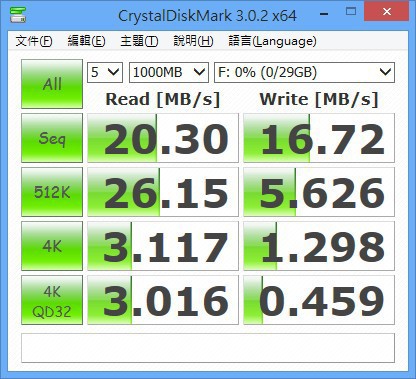The width and height of the screenshot is (416, 379).
Task: Open the 文件(F) menu
Action: [34, 41]
